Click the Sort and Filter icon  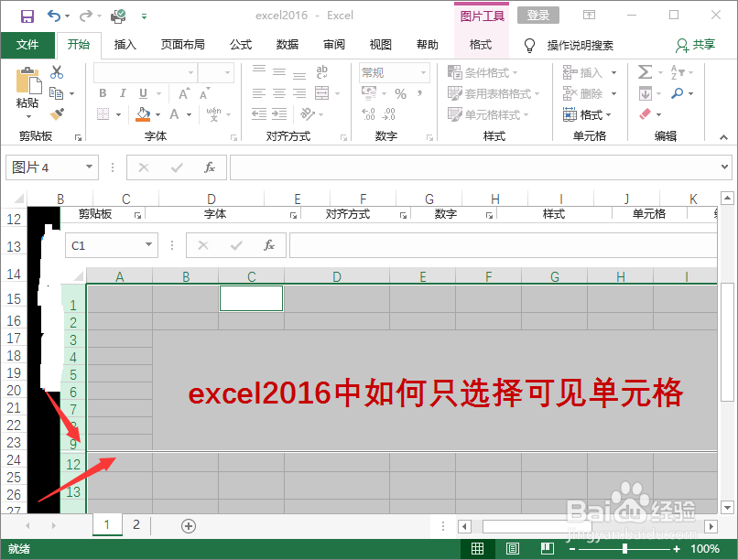pyautogui.click(x=678, y=72)
